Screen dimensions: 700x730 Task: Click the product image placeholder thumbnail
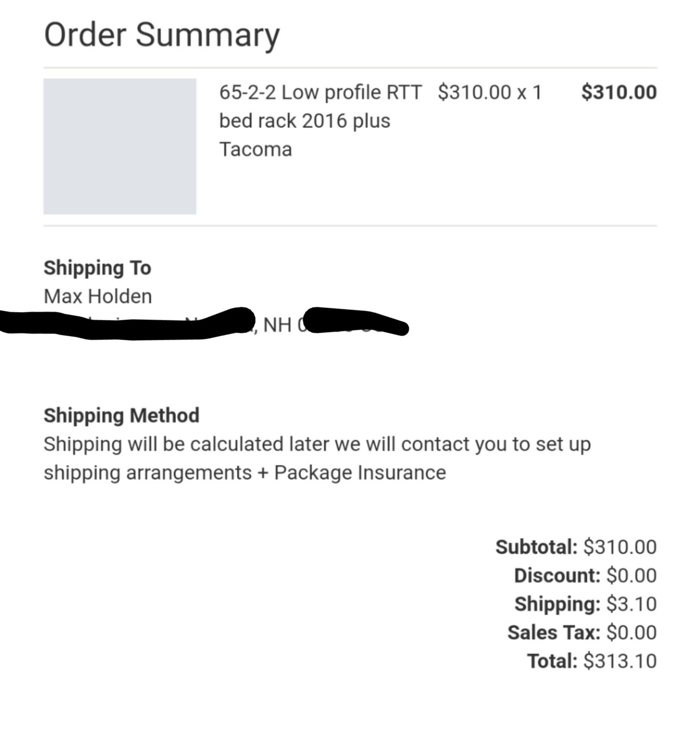(x=120, y=146)
